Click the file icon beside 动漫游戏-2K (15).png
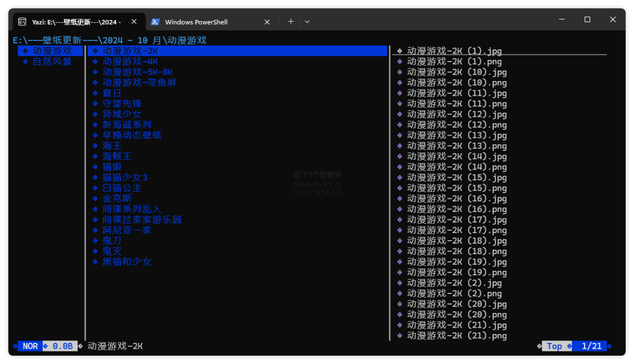This screenshot has height=364, width=634. [400, 188]
